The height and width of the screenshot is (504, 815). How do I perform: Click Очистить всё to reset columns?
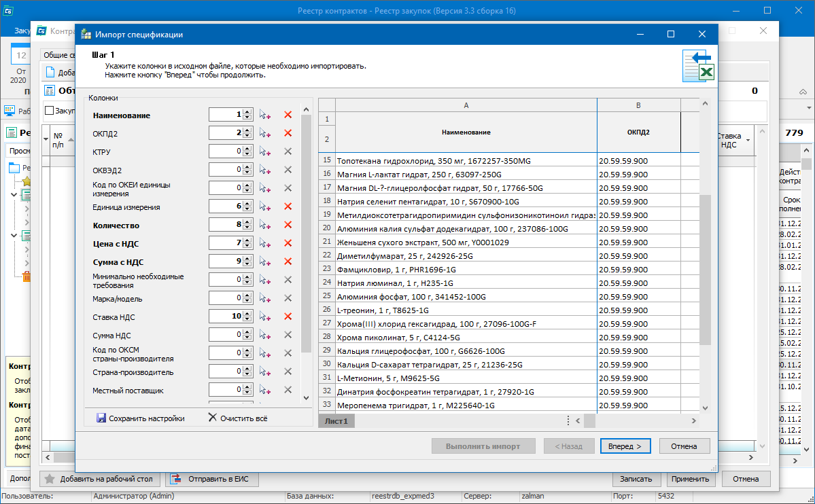[238, 418]
